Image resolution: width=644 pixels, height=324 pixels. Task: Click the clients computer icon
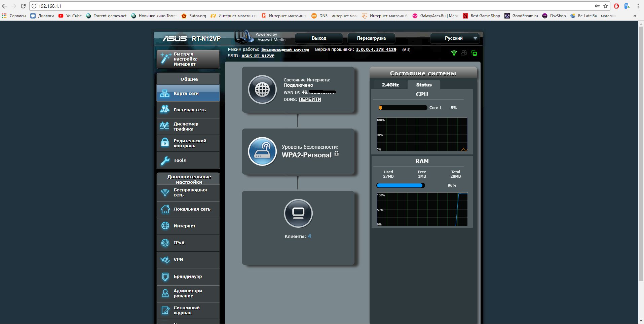coord(298,213)
